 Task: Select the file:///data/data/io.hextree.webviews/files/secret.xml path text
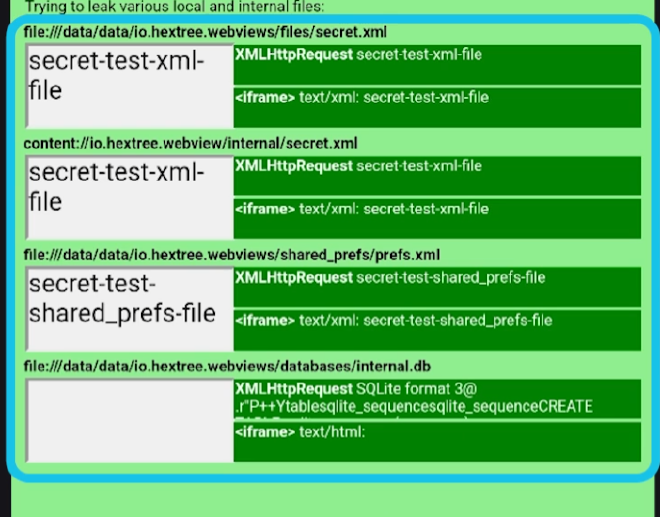[x=205, y=32]
